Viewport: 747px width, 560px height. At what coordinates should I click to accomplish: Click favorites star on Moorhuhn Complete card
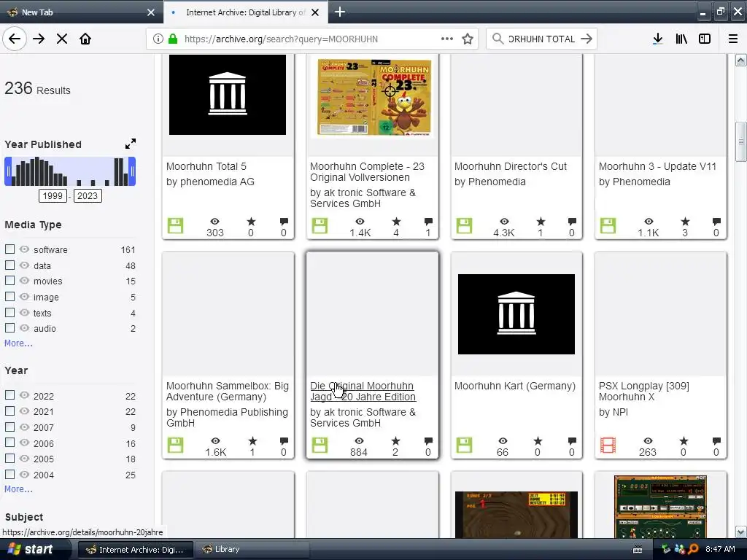(396, 222)
